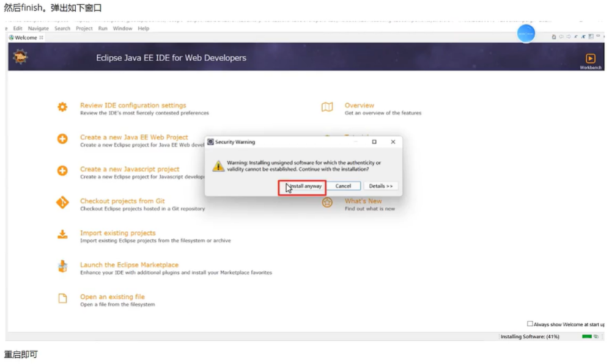The width and height of the screenshot is (609, 364).
Task: Click the Reduce font size icon
Action: (575, 37)
